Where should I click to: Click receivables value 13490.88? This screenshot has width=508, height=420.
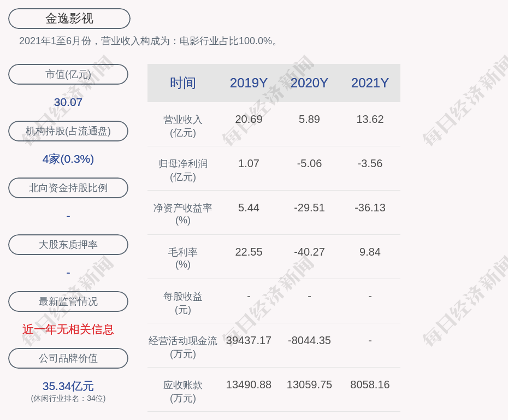coord(249,384)
